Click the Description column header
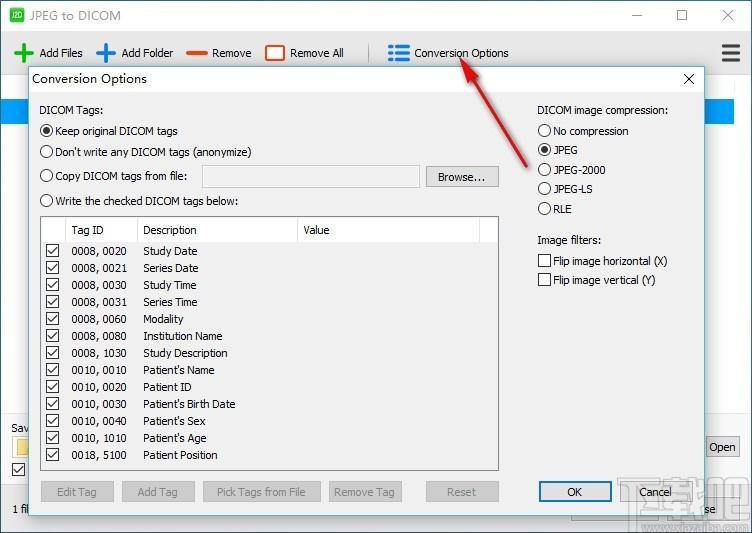This screenshot has height=533, width=752. [217, 230]
